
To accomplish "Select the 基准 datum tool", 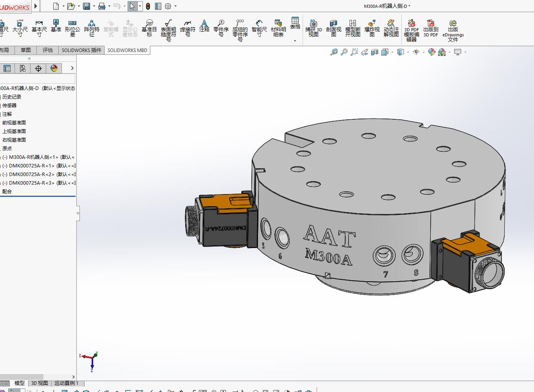I will click(56, 26).
